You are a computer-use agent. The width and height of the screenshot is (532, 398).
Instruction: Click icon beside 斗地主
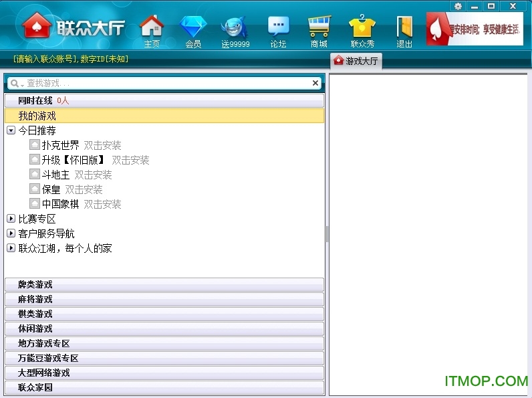coord(35,174)
